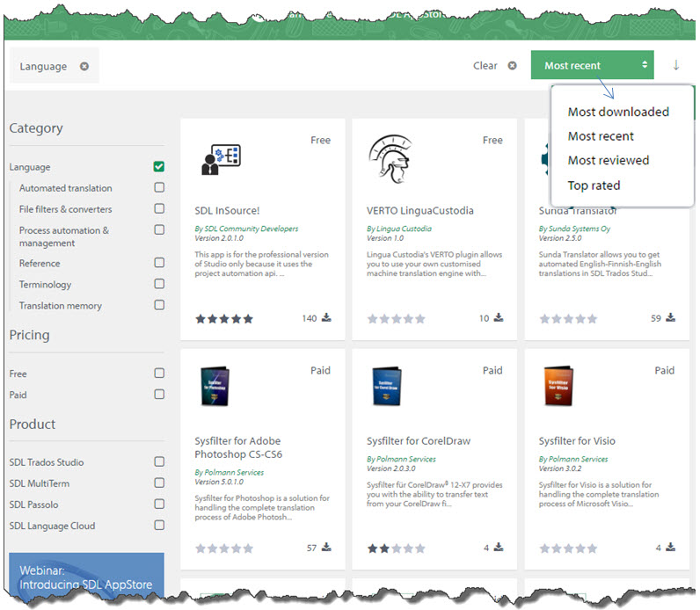Toggle sort direction down arrow
700x610 pixels.
(676, 65)
